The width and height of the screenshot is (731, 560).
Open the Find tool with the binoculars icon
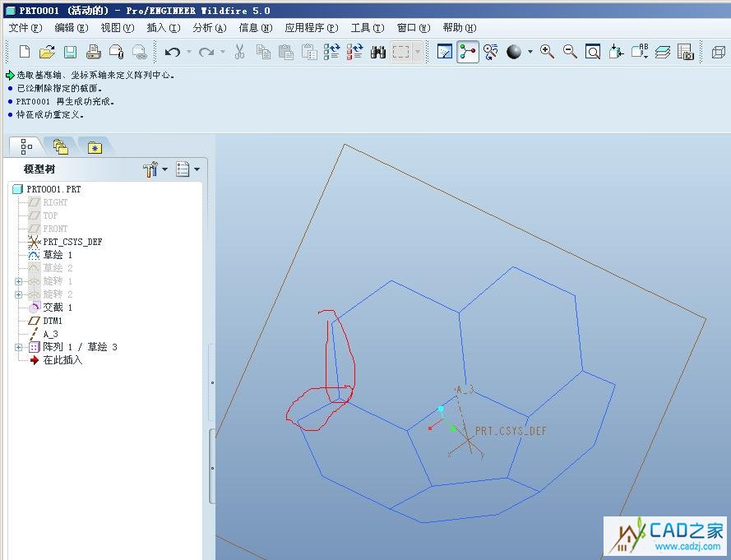[x=377, y=52]
